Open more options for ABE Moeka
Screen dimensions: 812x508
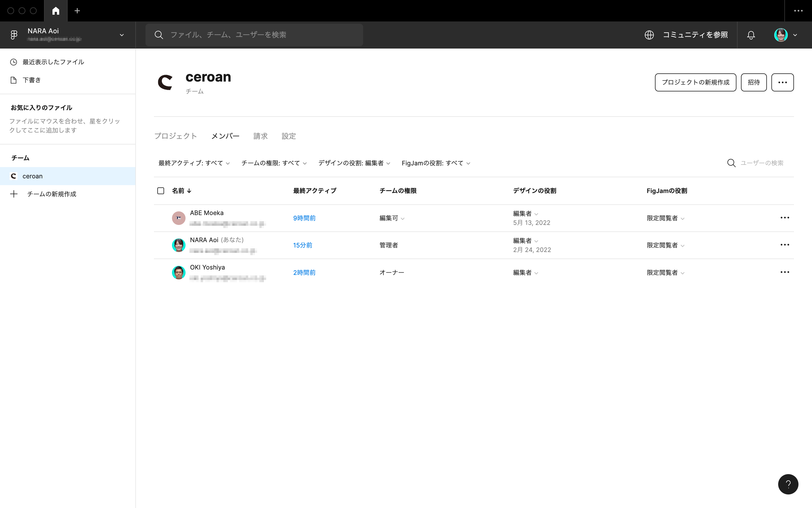coord(785,218)
